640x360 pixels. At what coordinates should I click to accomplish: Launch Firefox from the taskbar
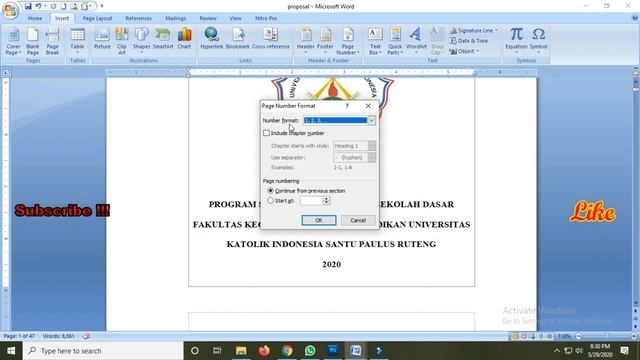tap(264, 351)
